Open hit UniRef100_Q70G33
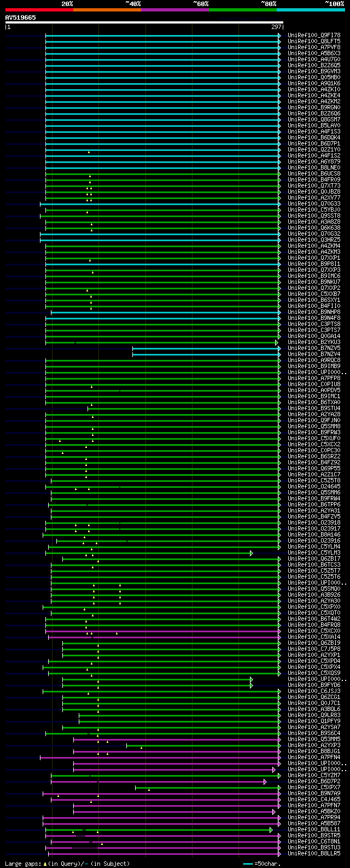 tap(314, 203)
